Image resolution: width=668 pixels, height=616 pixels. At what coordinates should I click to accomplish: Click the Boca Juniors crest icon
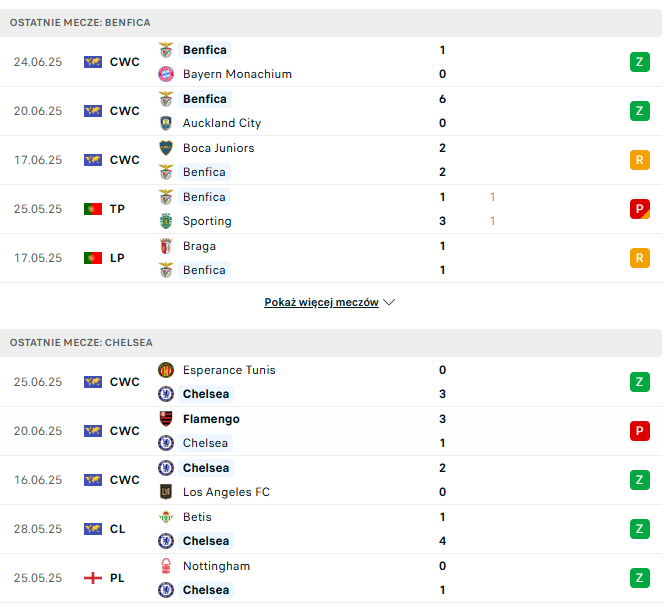point(166,148)
